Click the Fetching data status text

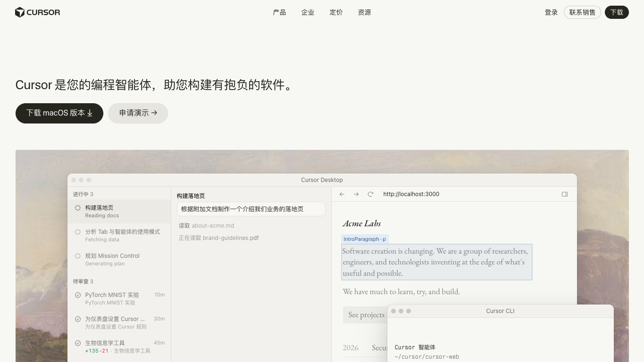(x=102, y=239)
